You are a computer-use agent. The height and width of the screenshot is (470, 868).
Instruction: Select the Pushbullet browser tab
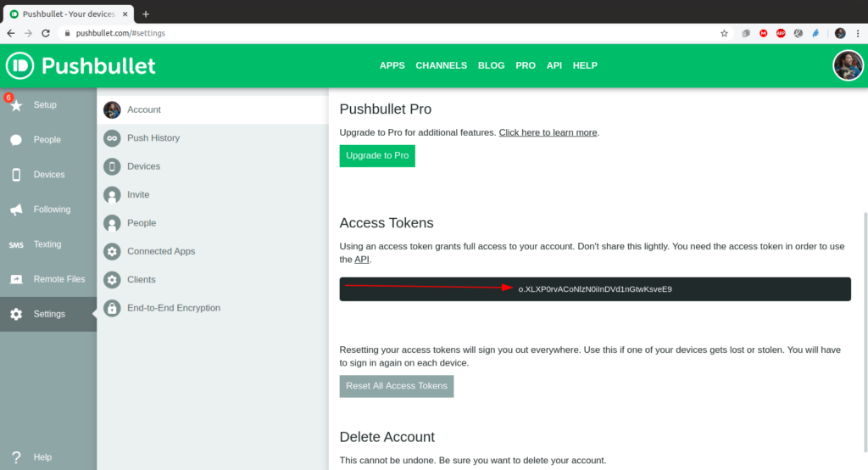point(69,14)
